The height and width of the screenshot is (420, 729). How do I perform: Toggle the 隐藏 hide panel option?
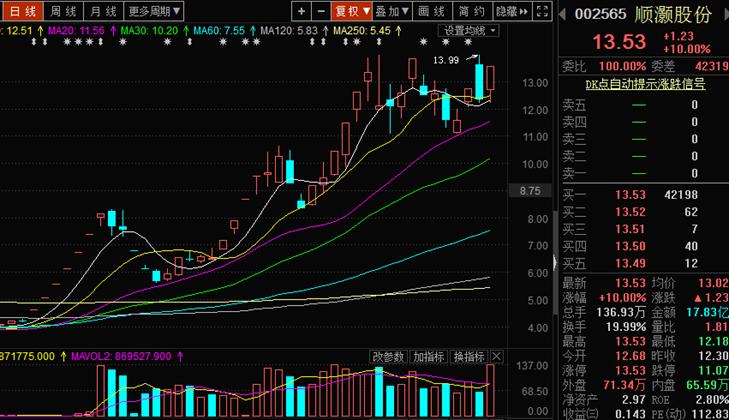pos(507,11)
